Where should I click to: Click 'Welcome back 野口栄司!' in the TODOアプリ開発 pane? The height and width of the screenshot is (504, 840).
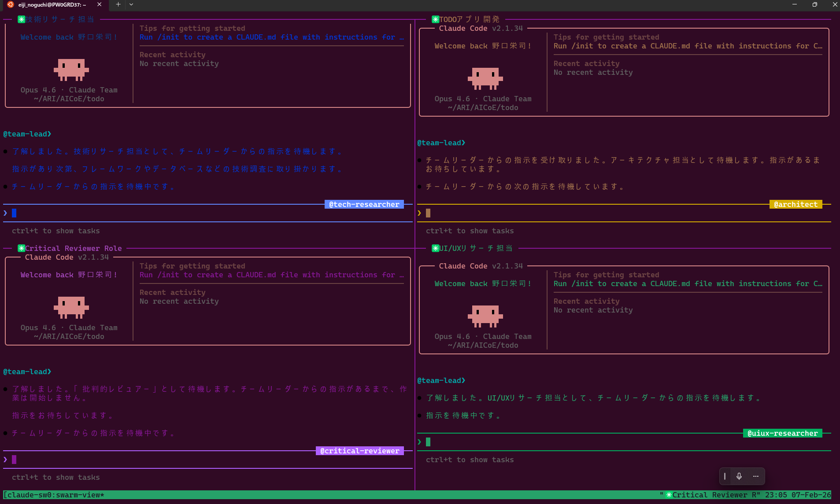pyautogui.click(x=483, y=46)
